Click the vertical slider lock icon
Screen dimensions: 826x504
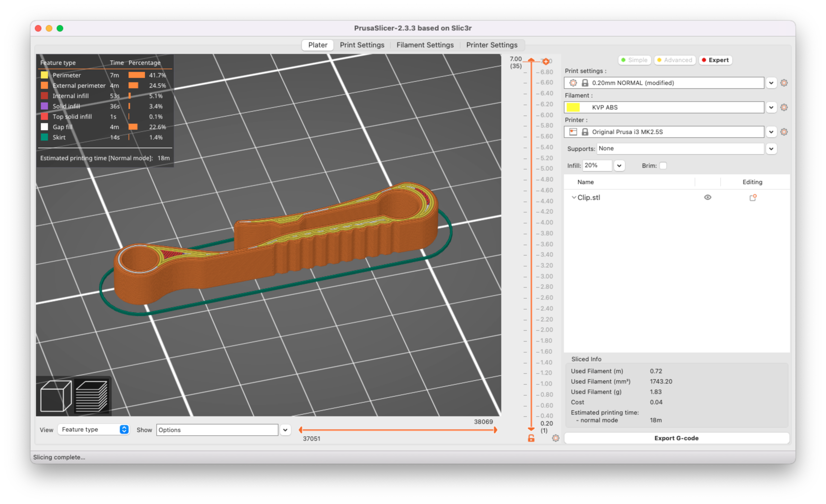click(531, 438)
